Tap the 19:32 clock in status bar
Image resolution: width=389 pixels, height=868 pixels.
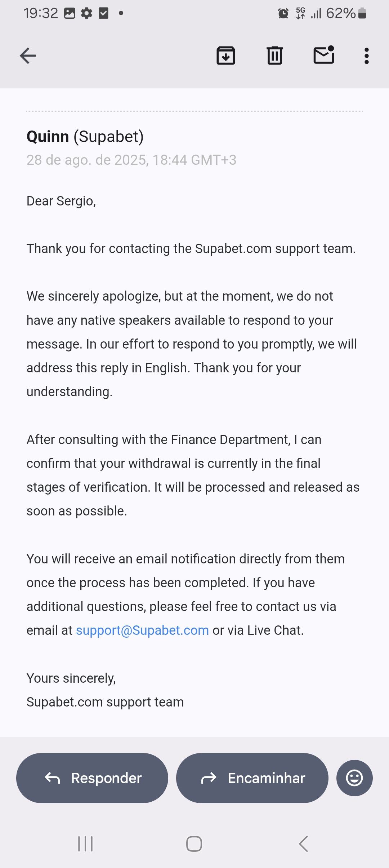pos(41,14)
